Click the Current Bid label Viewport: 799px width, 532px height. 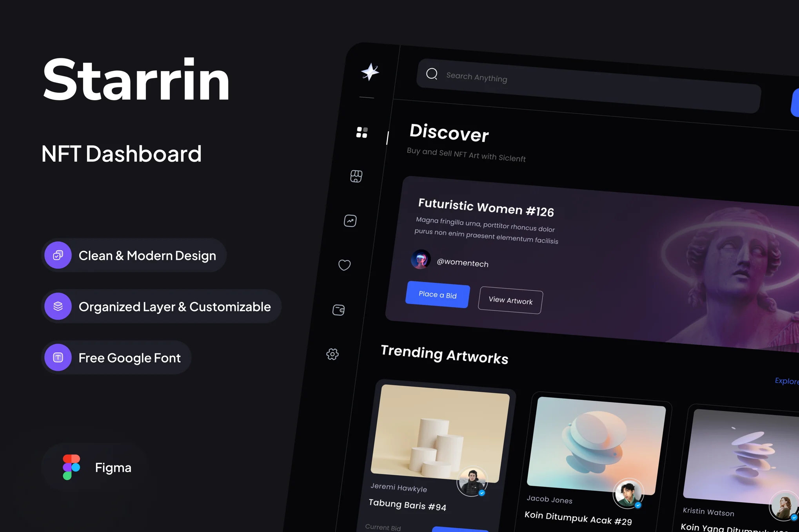coord(383,527)
